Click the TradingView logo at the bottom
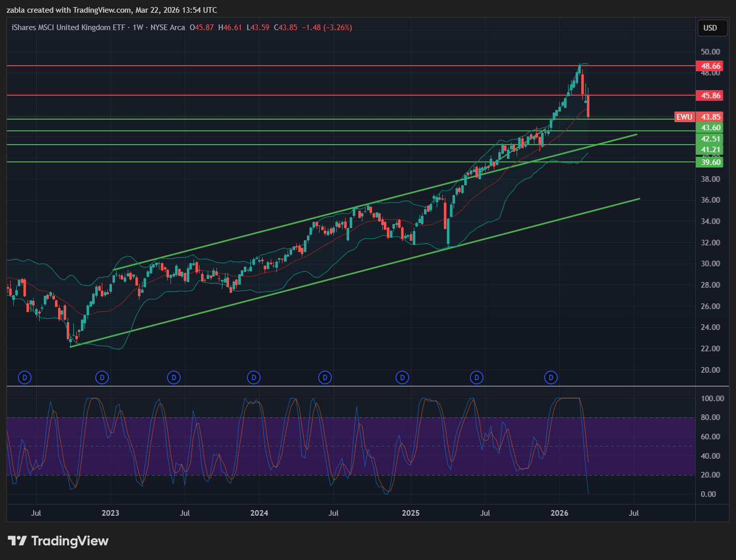 58,541
